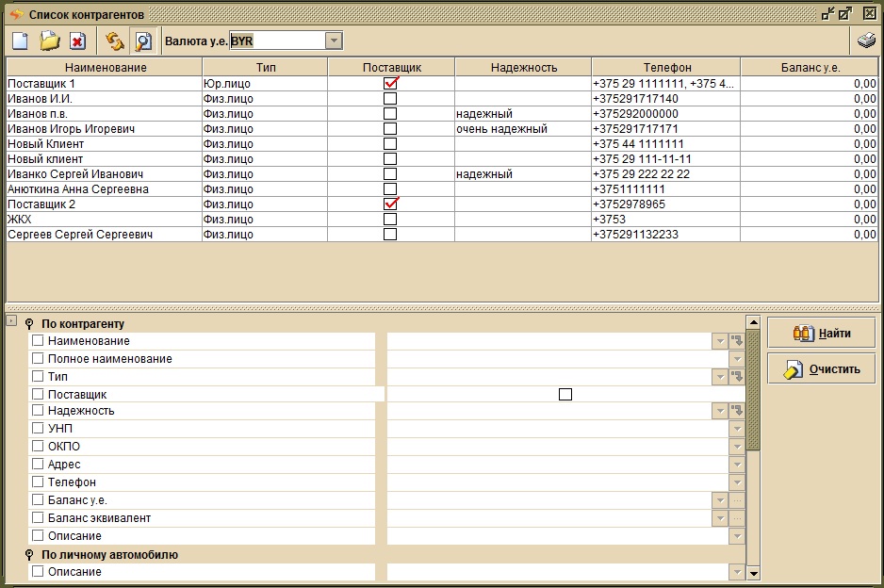Enable the Поставщик filter checkbox

[x=38, y=394]
